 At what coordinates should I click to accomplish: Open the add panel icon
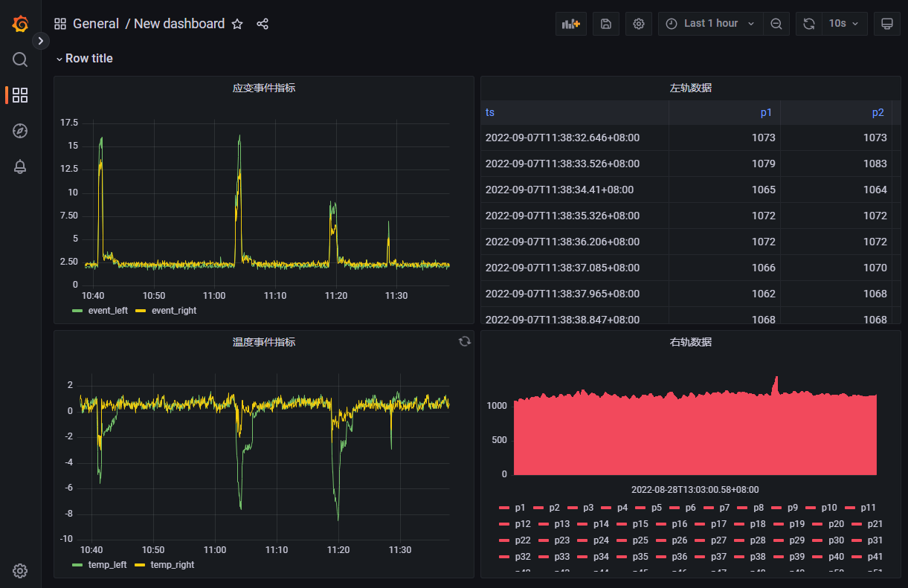click(x=570, y=23)
